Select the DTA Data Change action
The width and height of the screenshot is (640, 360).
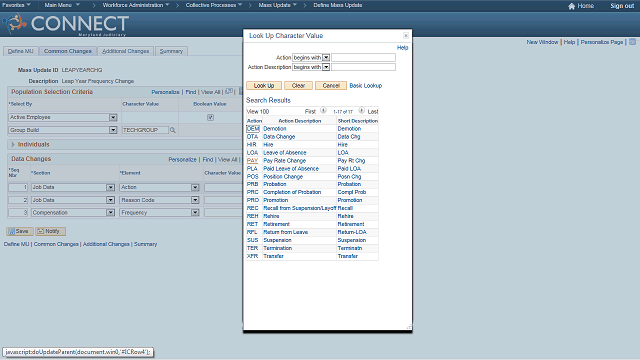(x=253, y=137)
